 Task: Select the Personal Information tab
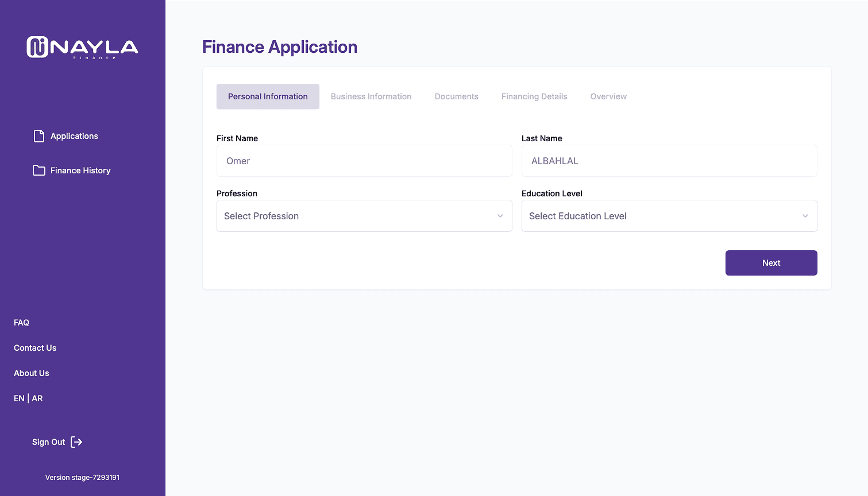point(268,96)
